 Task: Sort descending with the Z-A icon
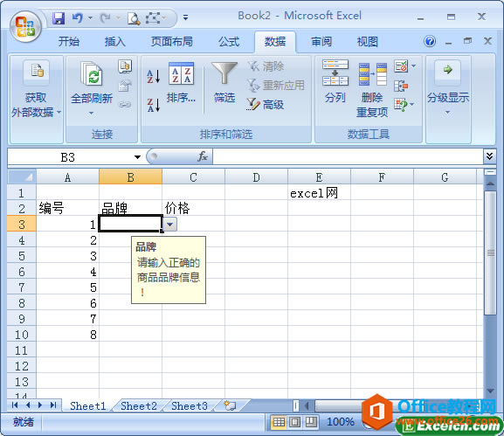(154, 105)
